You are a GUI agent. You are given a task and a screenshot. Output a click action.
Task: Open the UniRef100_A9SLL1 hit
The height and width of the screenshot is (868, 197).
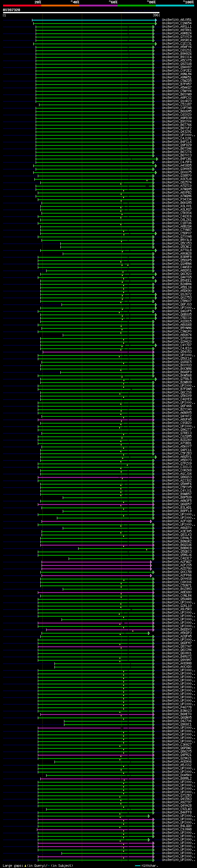177,26
